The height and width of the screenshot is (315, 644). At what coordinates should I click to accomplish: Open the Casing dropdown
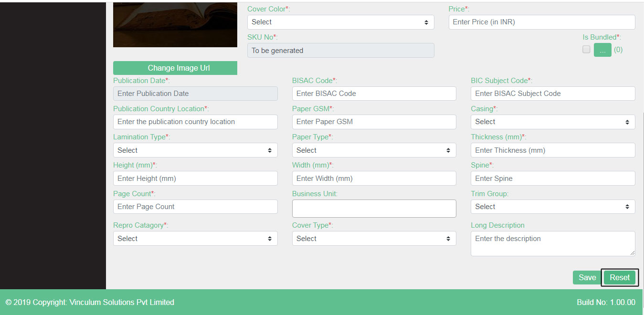pos(552,122)
